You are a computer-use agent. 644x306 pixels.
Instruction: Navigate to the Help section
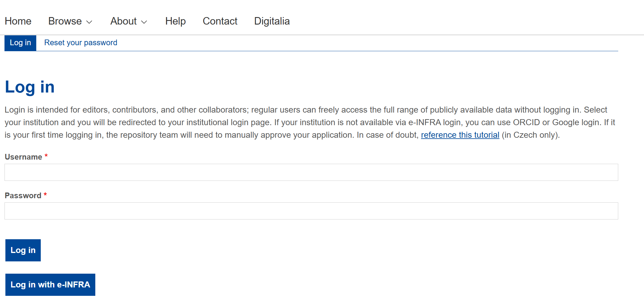[175, 21]
